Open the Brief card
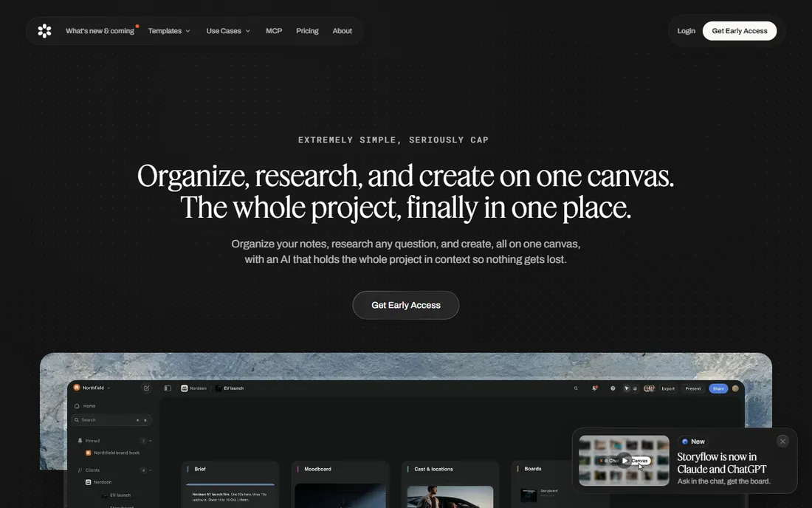This screenshot has width=812, height=508. [230, 484]
